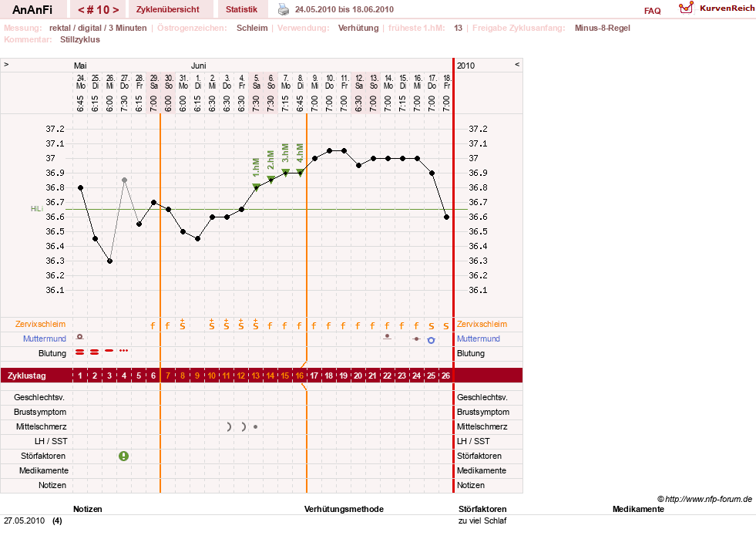Click the Mittelschmerz dot on cycle day 13
Image resolution: width=756 pixels, height=539 pixels.
(256, 426)
